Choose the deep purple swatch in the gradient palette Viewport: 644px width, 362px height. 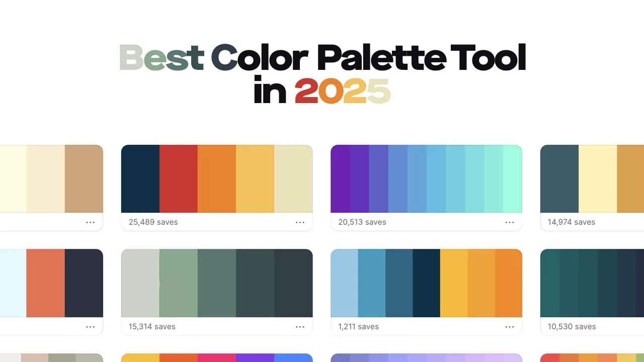(x=340, y=178)
